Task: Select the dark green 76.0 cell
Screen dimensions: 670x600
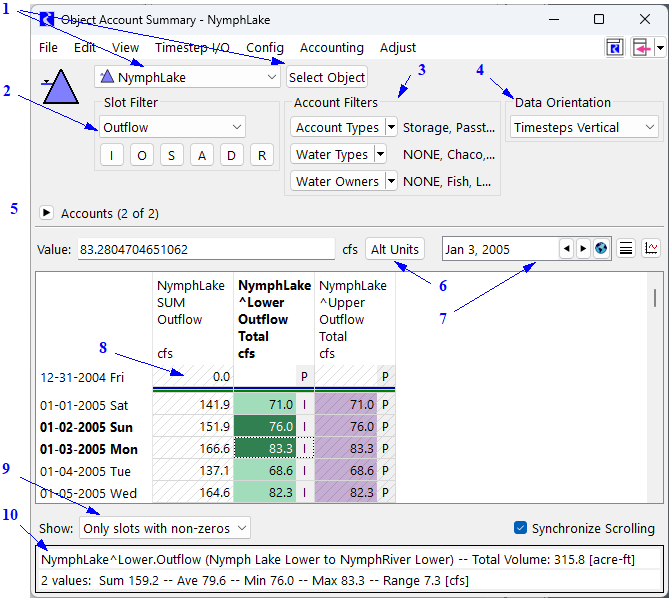Action: click(x=264, y=427)
